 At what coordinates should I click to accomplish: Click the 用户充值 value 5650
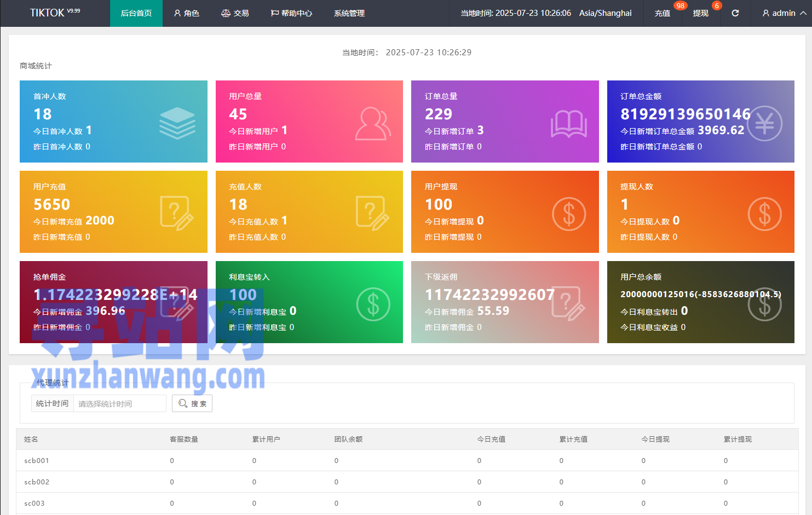coord(52,204)
